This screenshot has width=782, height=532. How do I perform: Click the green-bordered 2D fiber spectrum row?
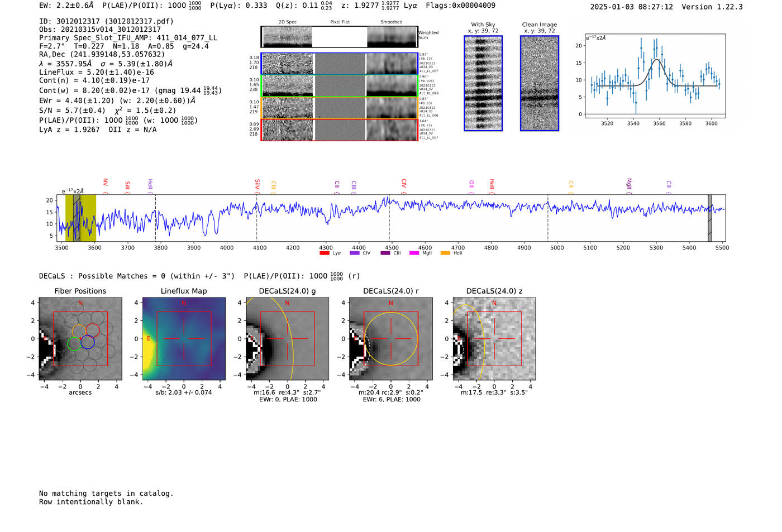(340, 86)
